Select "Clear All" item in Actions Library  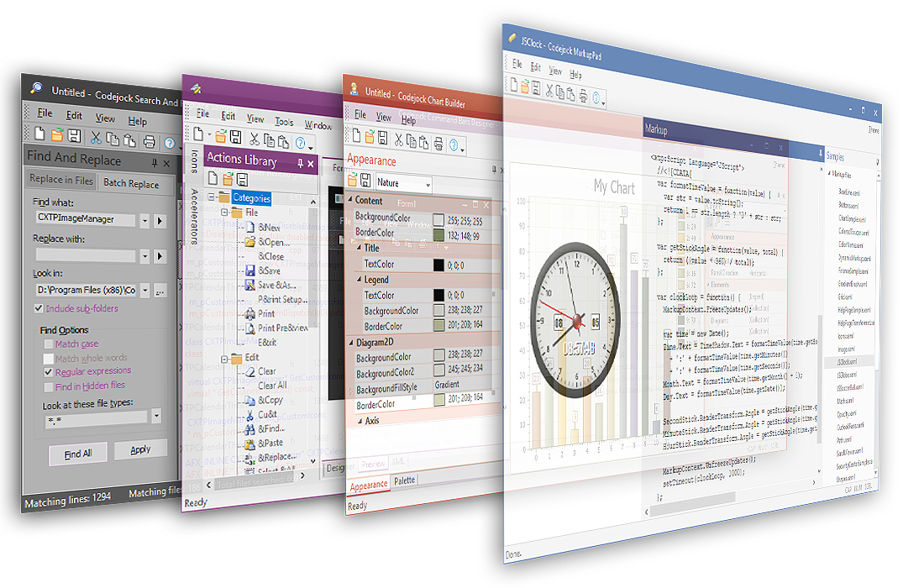(272, 386)
